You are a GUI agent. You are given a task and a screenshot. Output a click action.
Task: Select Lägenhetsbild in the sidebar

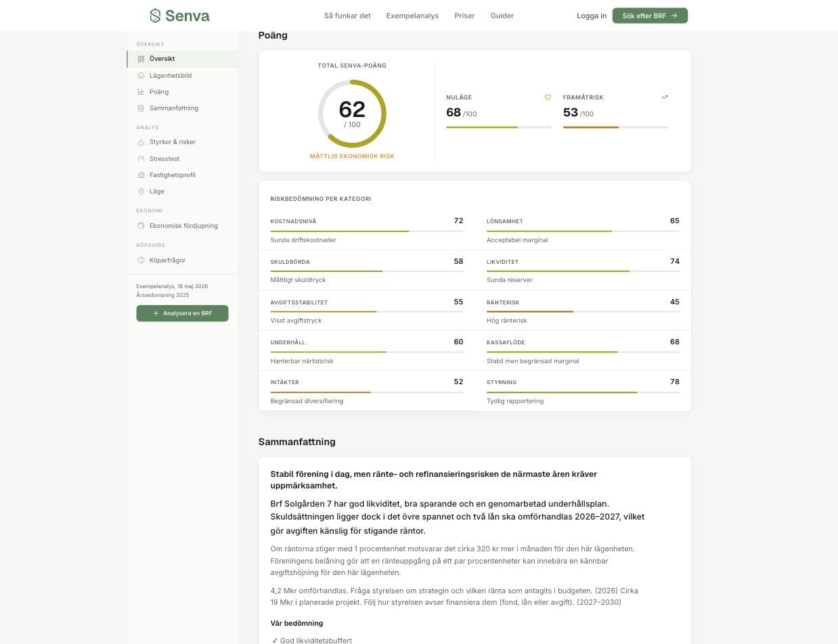[183, 76]
